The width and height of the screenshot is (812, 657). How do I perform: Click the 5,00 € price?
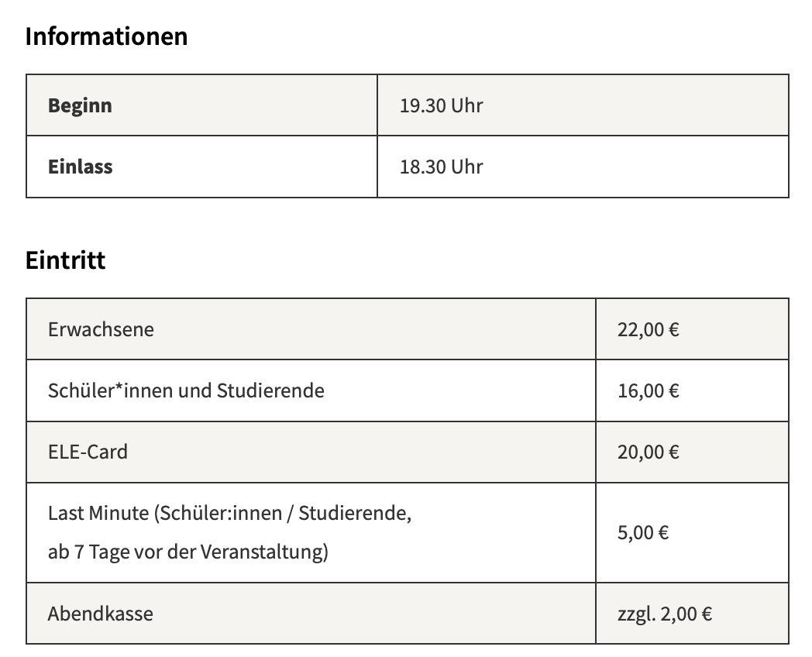point(643,532)
